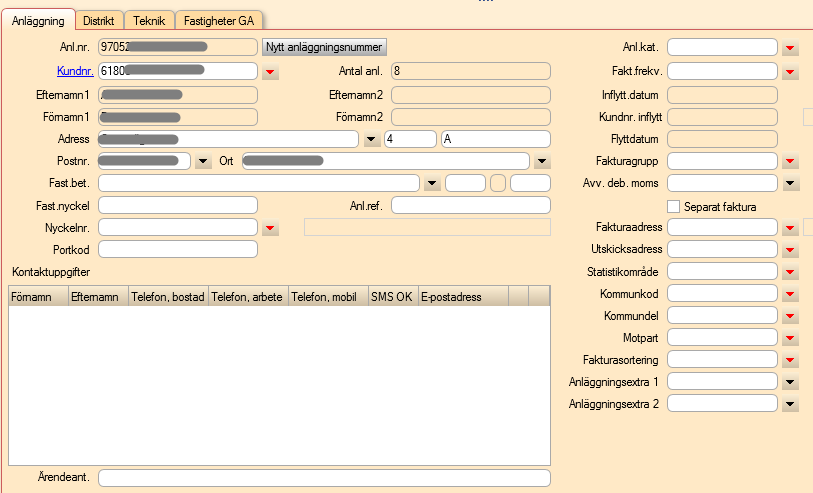Image resolution: width=813 pixels, height=493 pixels.
Task: Click the Antal anl. field
Action: (471, 71)
